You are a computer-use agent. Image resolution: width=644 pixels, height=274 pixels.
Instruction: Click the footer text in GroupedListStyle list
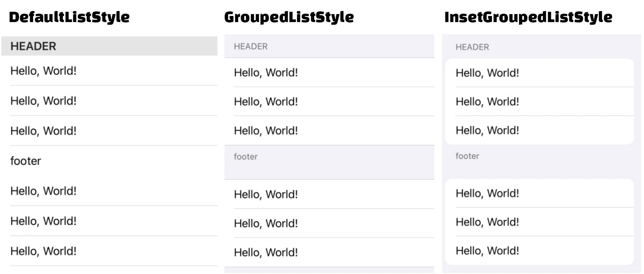tap(246, 157)
